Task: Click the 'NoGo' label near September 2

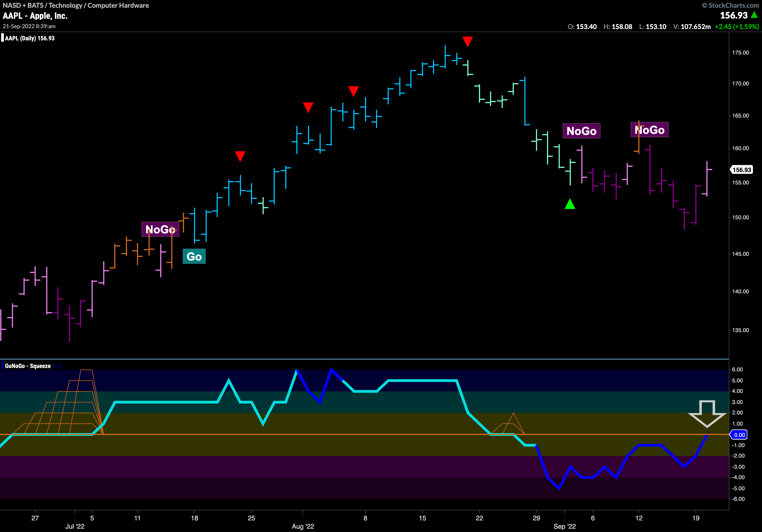Action: click(x=581, y=131)
